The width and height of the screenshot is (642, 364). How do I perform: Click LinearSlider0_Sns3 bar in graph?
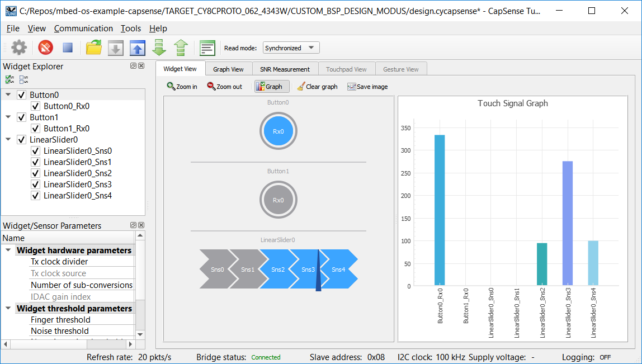[x=568, y=223]
